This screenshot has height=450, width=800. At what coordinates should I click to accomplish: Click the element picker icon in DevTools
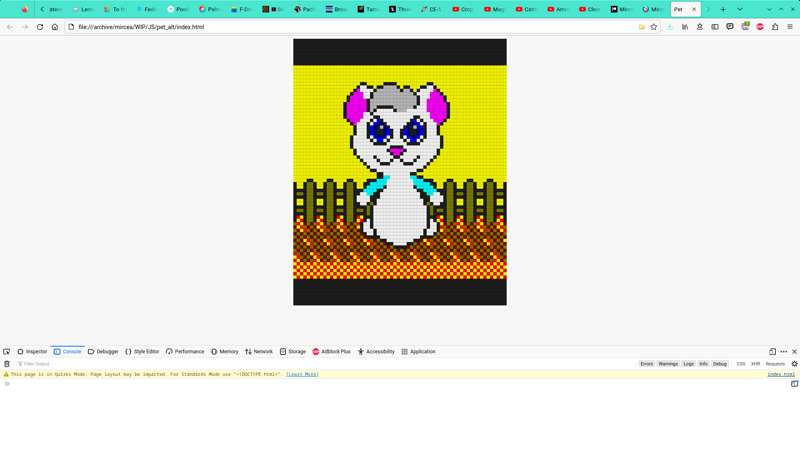(7, 352)
